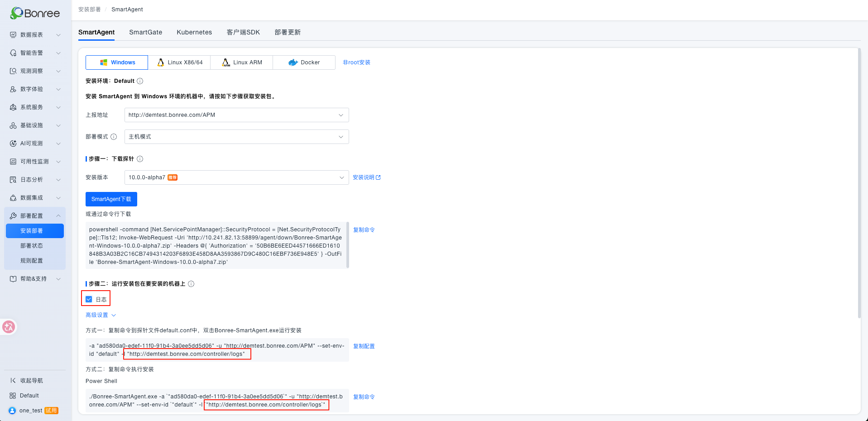Click the Linux X86/64 penguin icon
The image size is (868, 421).
[161, 62]
